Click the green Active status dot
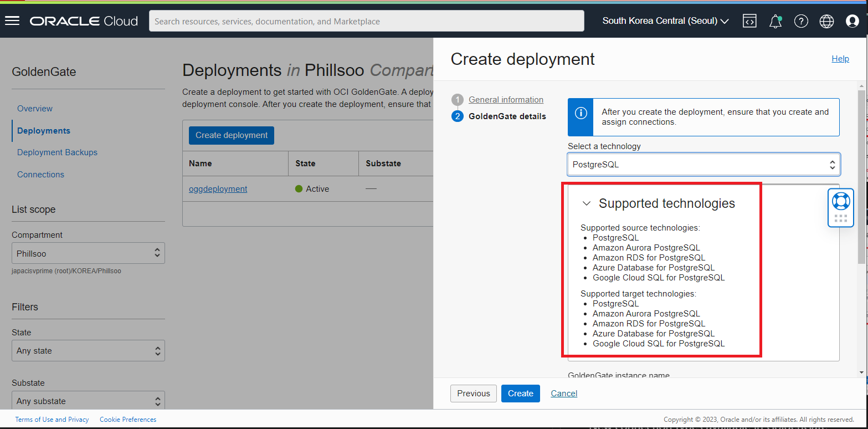 coord(299,189)
